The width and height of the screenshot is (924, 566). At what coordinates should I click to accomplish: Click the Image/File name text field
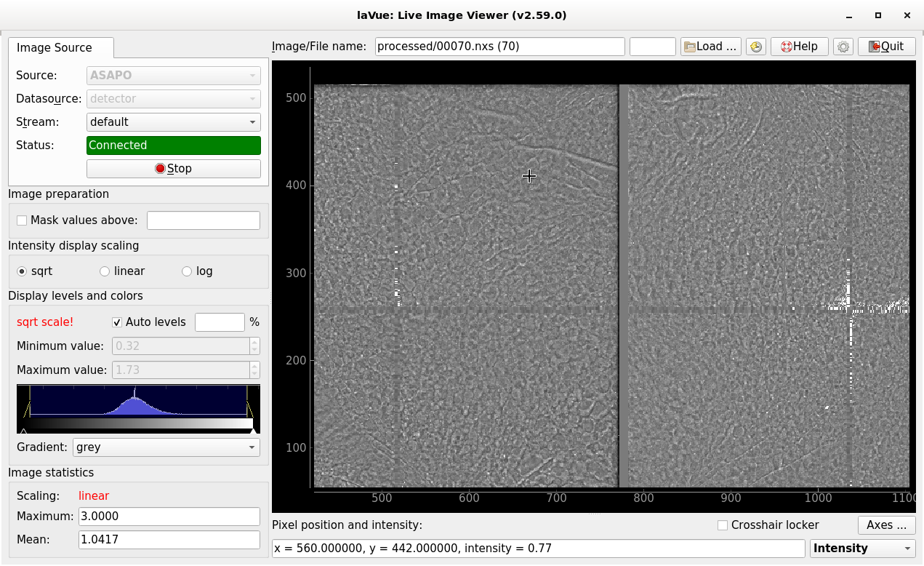pos(499,47)
